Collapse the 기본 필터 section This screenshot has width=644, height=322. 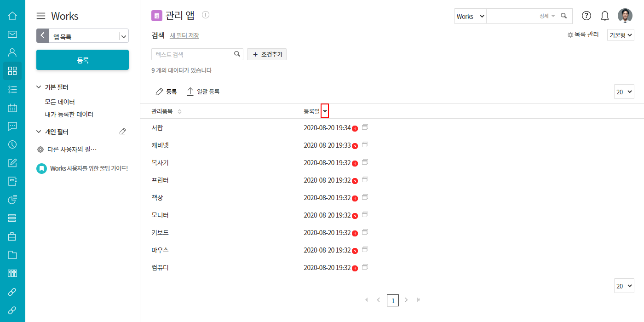click(x=39, y=87)
